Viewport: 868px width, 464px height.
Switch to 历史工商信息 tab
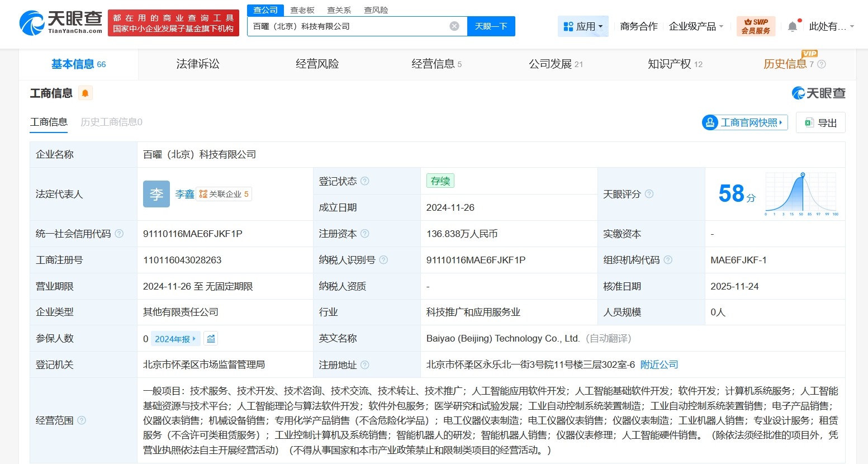coord(110,121)
